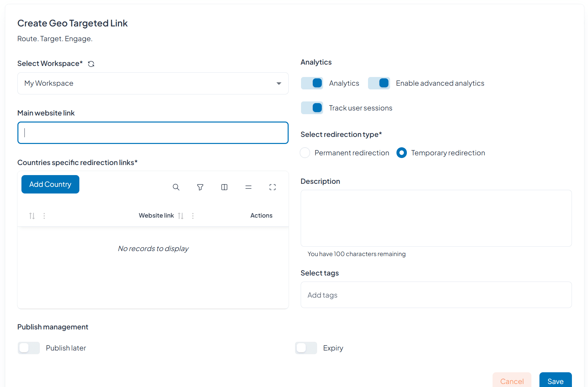588x387 pixels.
Task: Click the Add Country button
Action: [50, 184]
